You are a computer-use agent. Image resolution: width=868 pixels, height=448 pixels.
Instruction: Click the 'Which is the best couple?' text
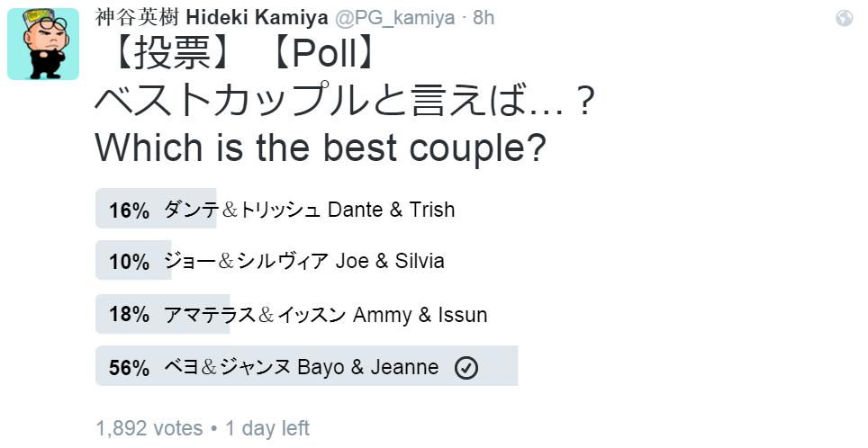[x=321, y=148]
